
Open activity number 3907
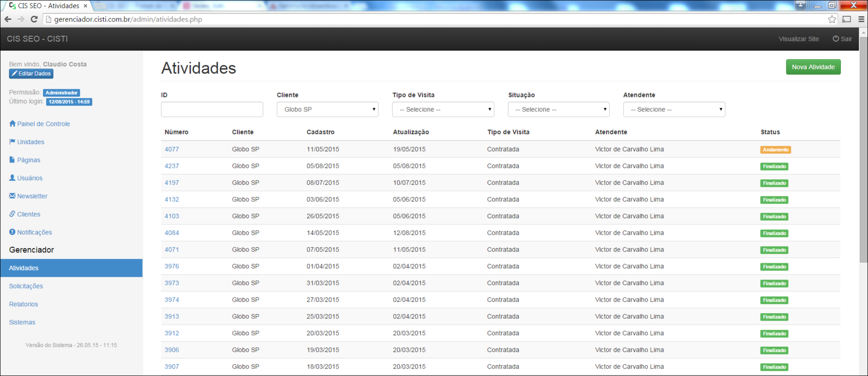point(172,367)
